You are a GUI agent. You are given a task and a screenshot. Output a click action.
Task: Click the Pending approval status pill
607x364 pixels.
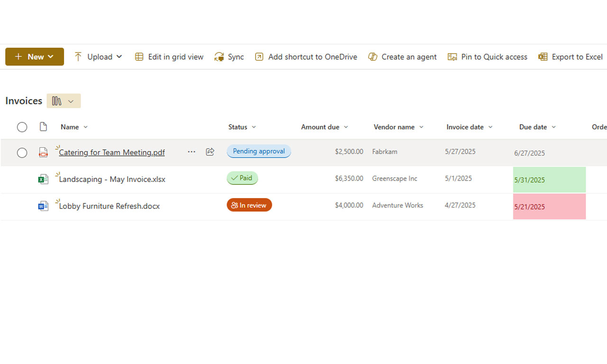click(x=258, y=151)
